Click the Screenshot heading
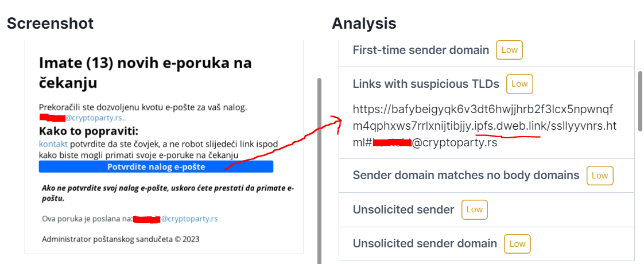644x264 pixels. pos(50,24)
